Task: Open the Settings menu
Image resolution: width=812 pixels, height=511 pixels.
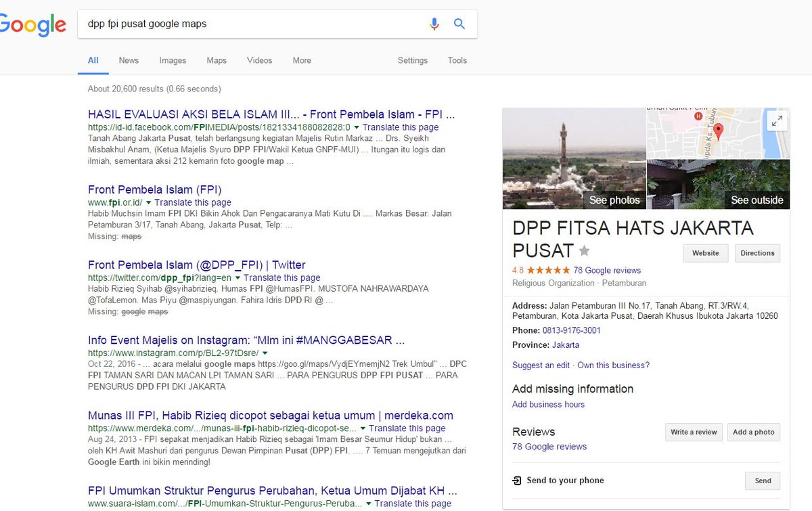Action: coord(413,60)
